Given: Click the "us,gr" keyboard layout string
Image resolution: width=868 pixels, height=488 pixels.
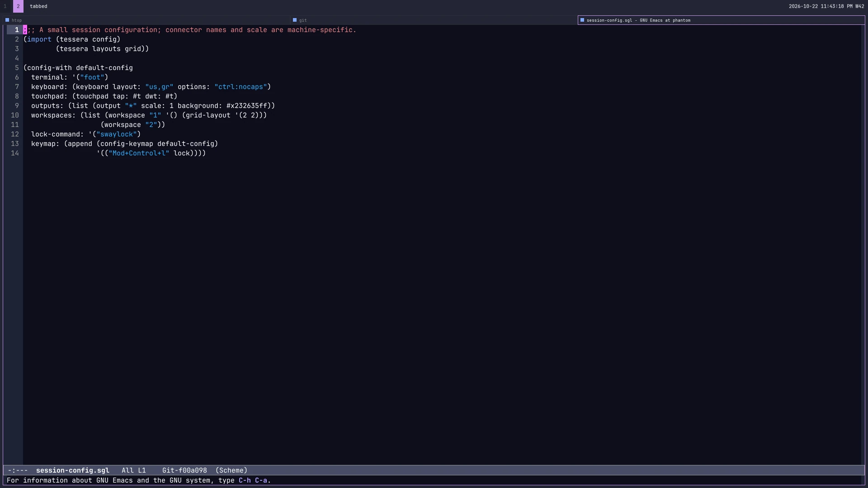Looking at the screenshot, I should pyautogui.click(x=159, y=87).
